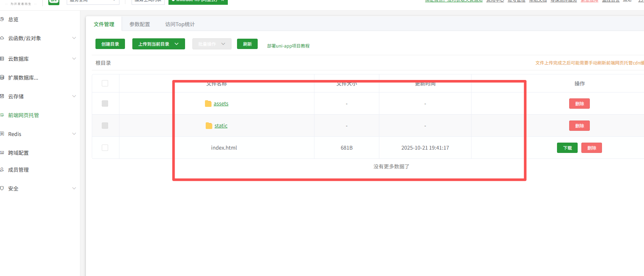Expand the 云函数/云对象 chevron
Screen dimensions: 644x276
pos(74,38)
